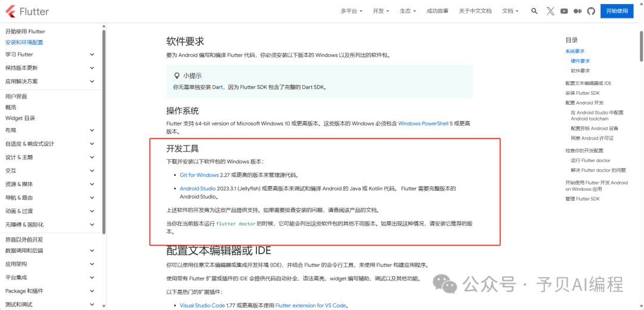Click the inline flutter doctor code text
This screenshot has width=644, height=310.
pyautogui.click(x=236, y=224)
